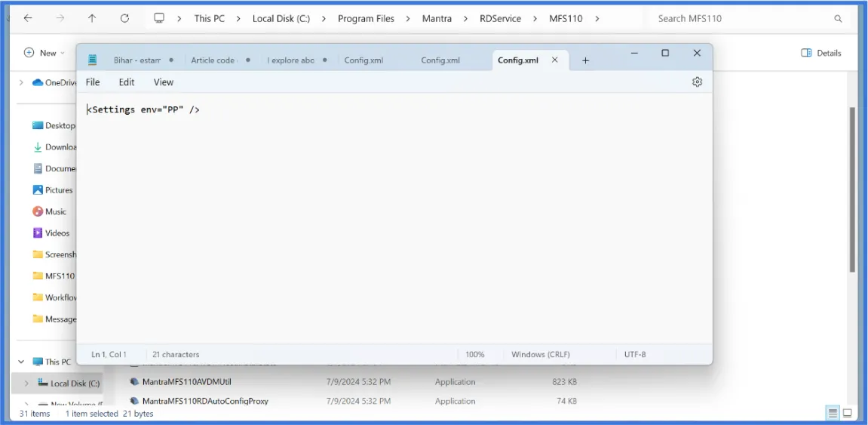The height and width of the screenshot is (425, 868).
Task: Open the Edit menu in Notepad
Action: 127,82
